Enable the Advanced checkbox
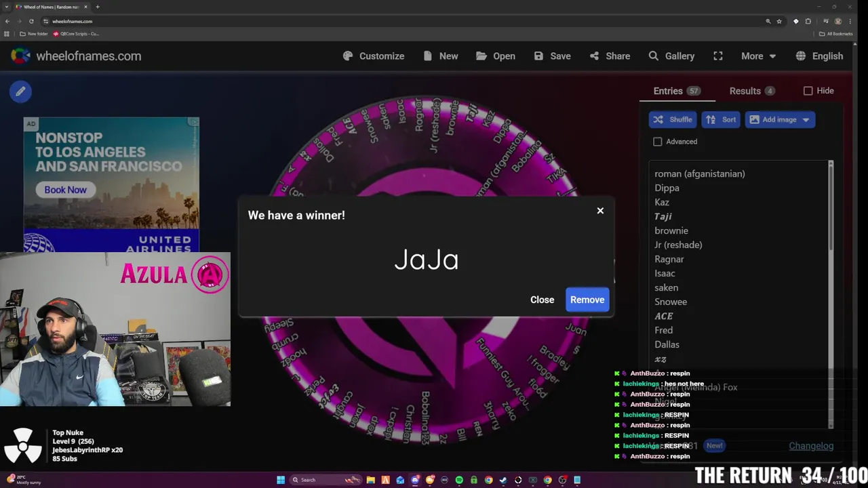The image size is (868, 488). coord(657,142)
